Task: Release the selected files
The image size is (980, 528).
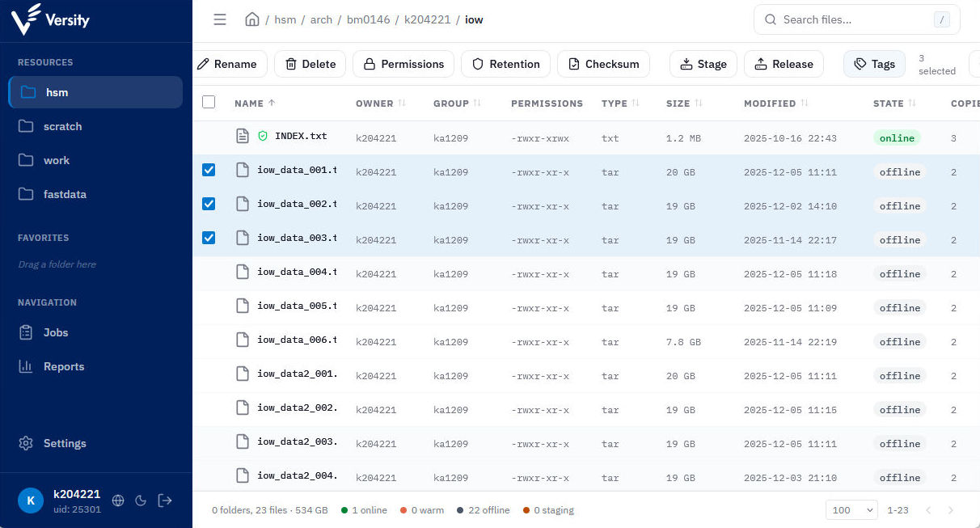Action: [784, 64]
